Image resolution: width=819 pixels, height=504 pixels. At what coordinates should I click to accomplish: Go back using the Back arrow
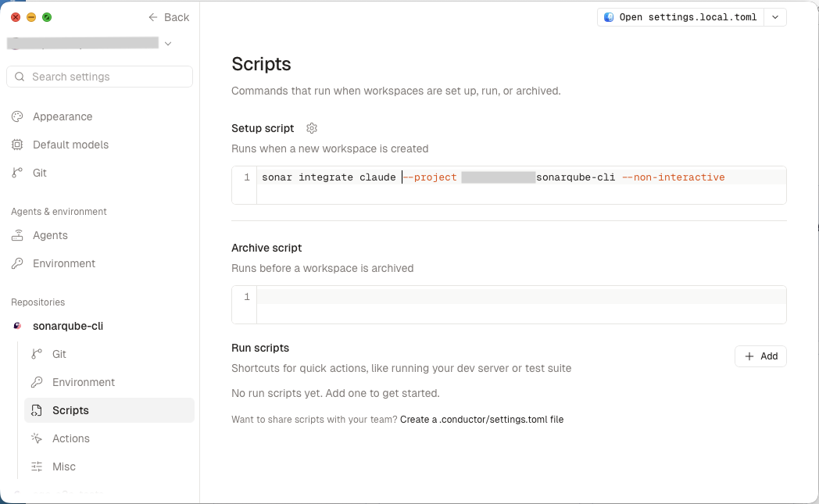(168, 17)
